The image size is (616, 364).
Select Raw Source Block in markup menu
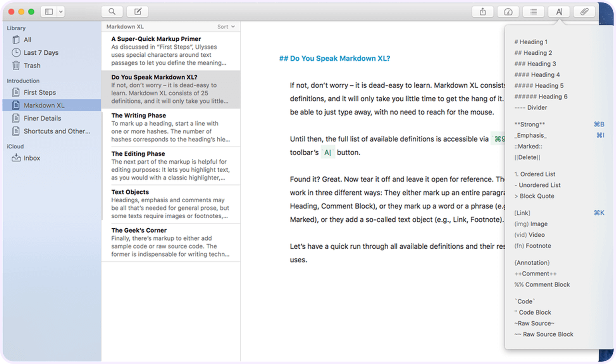point(544,334)
